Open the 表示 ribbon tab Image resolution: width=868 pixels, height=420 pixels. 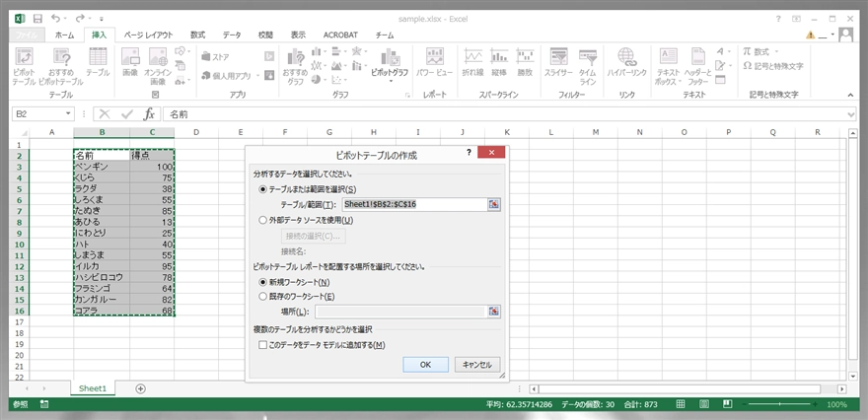tap(298, 35)
